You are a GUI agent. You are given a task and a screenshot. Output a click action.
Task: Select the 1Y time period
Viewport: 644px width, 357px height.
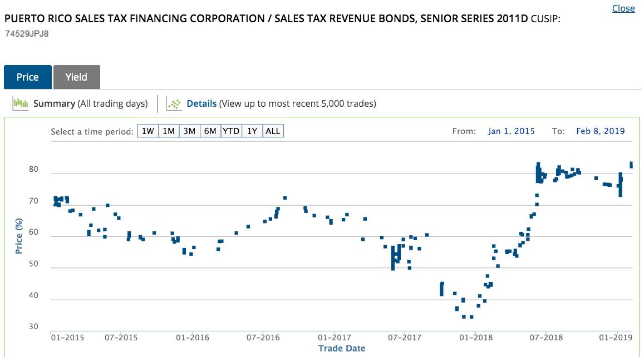point(252,131)
